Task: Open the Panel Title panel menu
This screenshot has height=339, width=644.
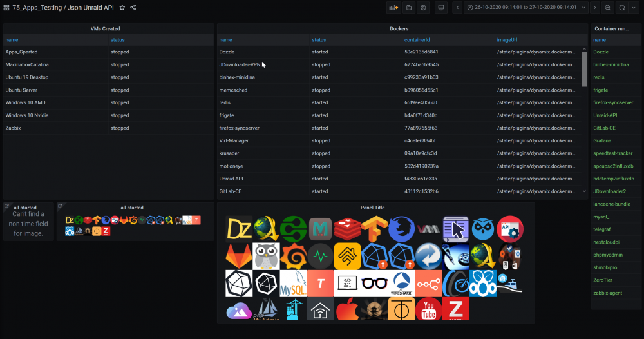Action: (372, 208)
